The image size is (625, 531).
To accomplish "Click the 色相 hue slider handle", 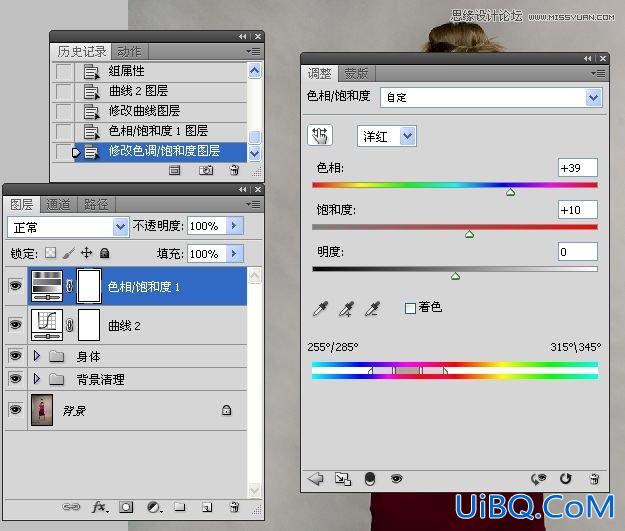I will pos(510,193).
